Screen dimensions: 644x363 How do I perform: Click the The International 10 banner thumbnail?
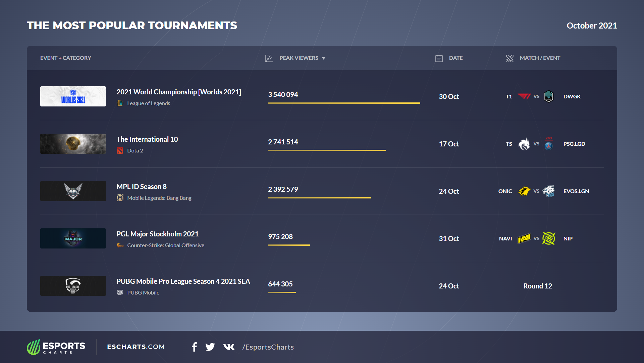click(73, 143)
